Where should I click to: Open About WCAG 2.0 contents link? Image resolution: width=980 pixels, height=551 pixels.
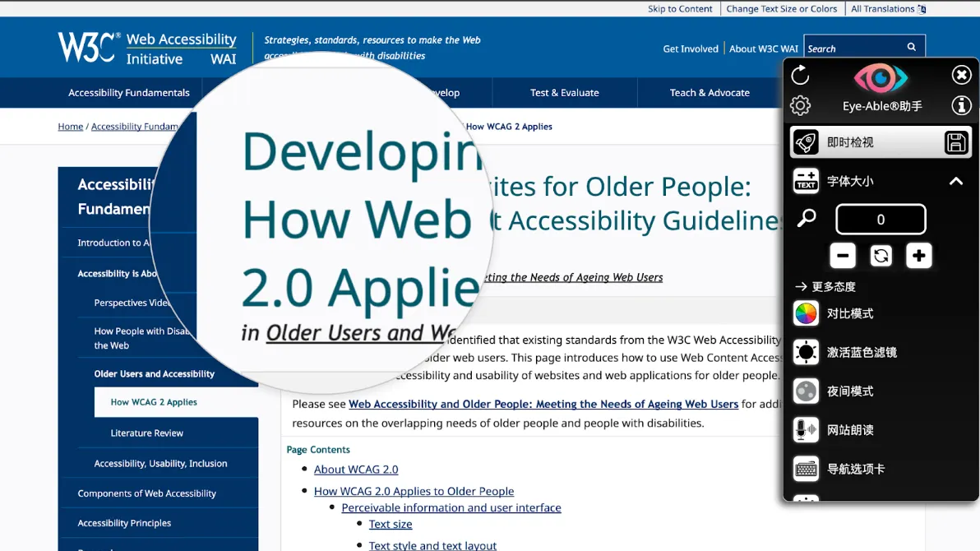356,469
